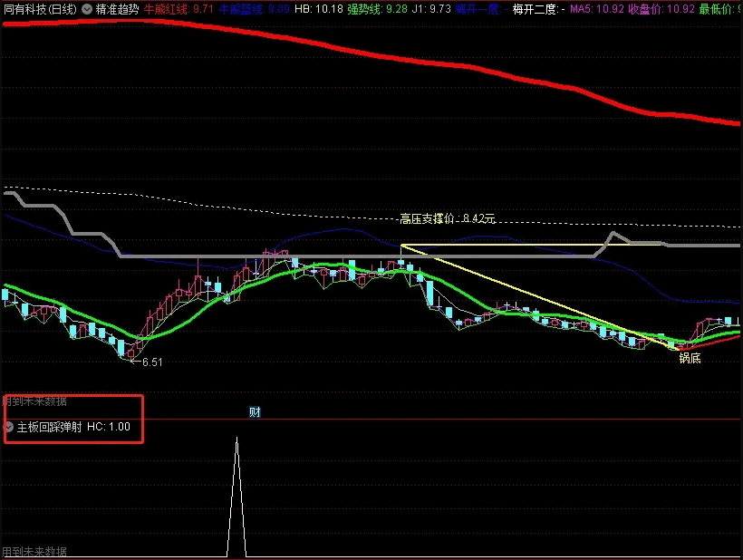Click the 梅开二度 label

[x=539, y=9]
